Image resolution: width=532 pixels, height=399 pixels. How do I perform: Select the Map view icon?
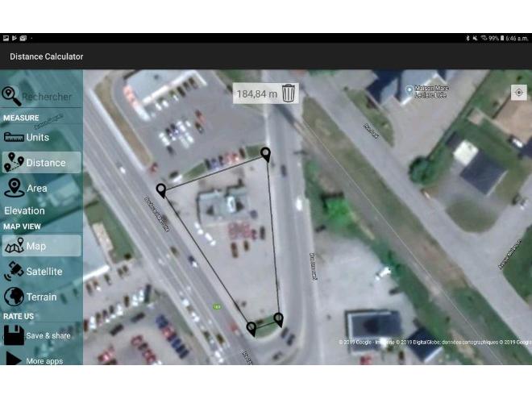pyautogui.click(x=15, y=246)
